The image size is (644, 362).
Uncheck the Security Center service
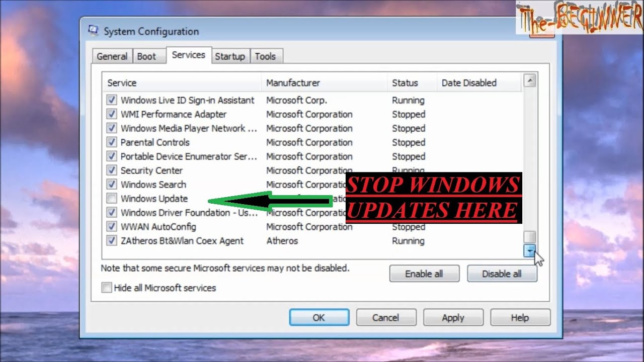point(112,170)
